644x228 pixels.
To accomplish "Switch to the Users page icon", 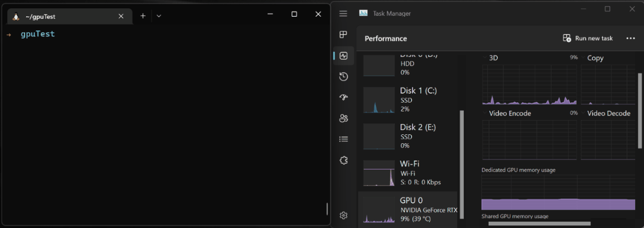I will pos(343,118).
